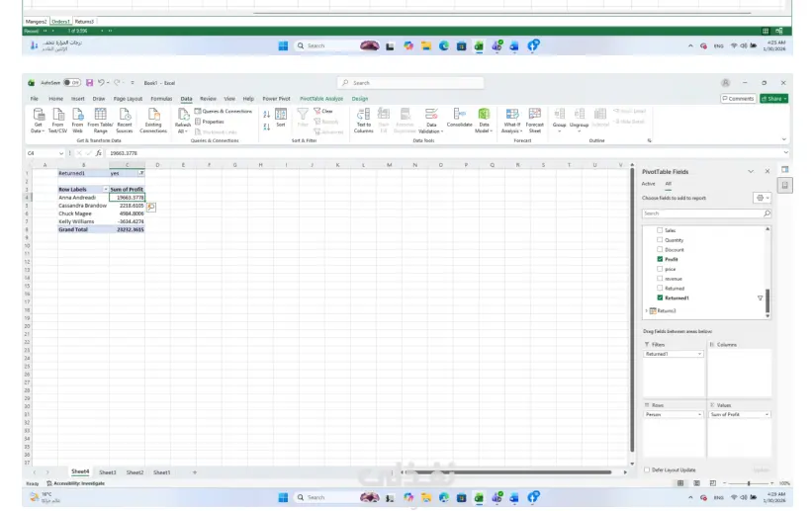Check the Quantity field checkbox
Image resolution: width=812 pixels, height=511 pixels.
click(x=660, y=240)
